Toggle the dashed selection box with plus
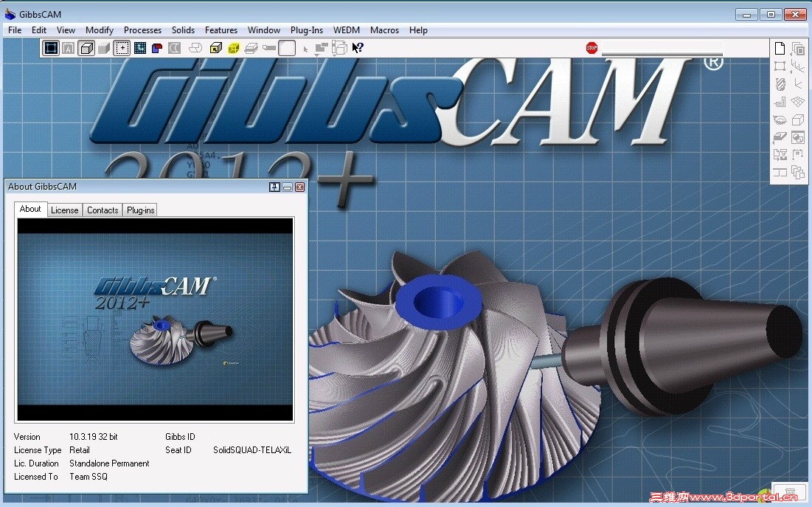This screenshot has width=812, height=507. 122,48
